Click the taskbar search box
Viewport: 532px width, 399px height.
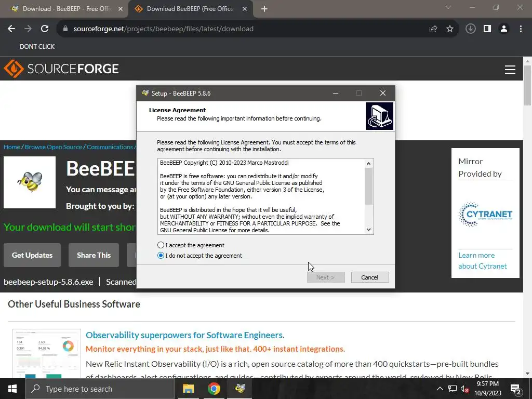click(x=99, y=389)
